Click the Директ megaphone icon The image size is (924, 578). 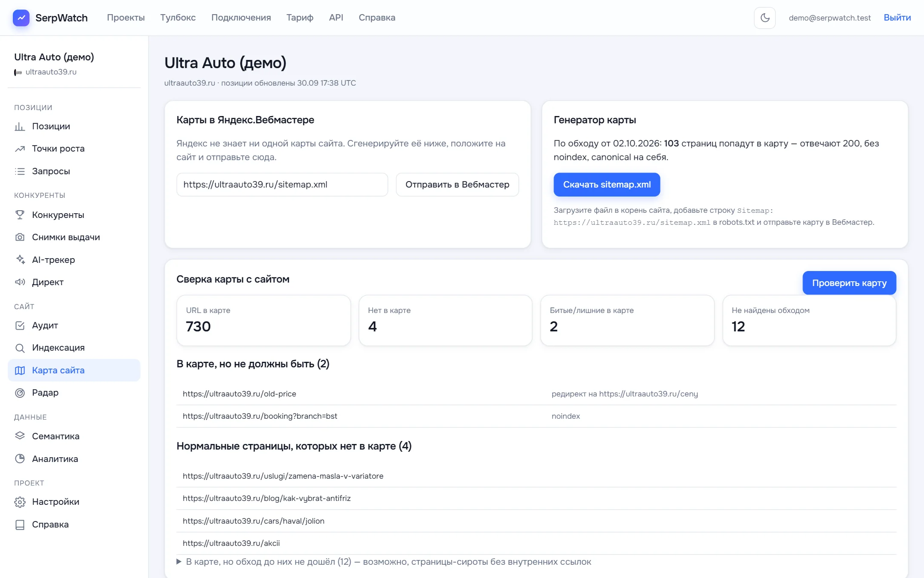pos(20,282)
